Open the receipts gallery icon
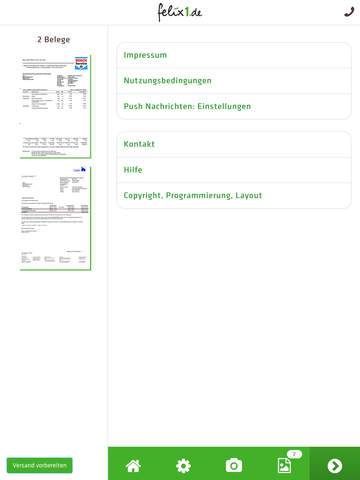The width and height of the screenshot is (360, 480). (284, 465)
